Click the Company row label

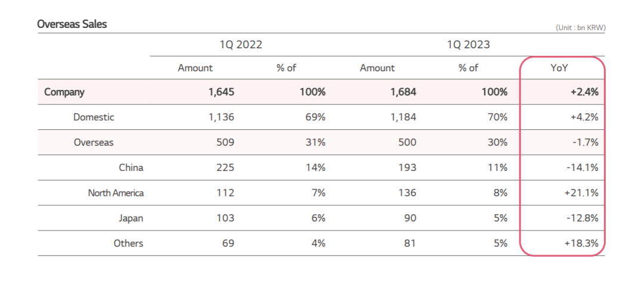(x=64, y=92)
